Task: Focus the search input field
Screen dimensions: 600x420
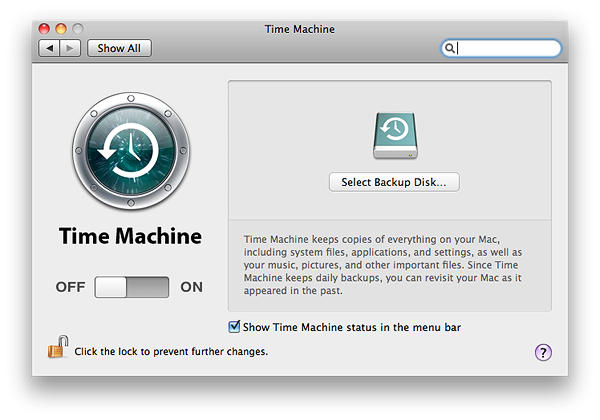Action: (x=508, y=48)
